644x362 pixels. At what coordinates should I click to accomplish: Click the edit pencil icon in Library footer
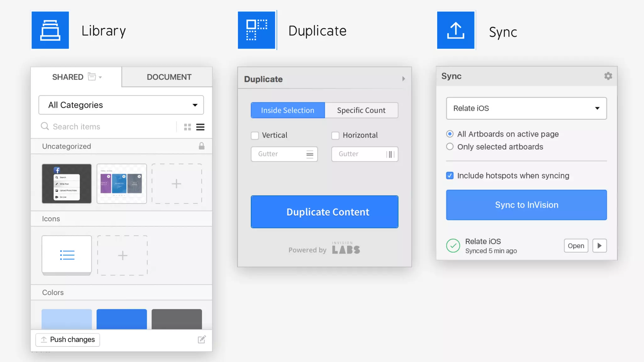(x=202, y=339)
